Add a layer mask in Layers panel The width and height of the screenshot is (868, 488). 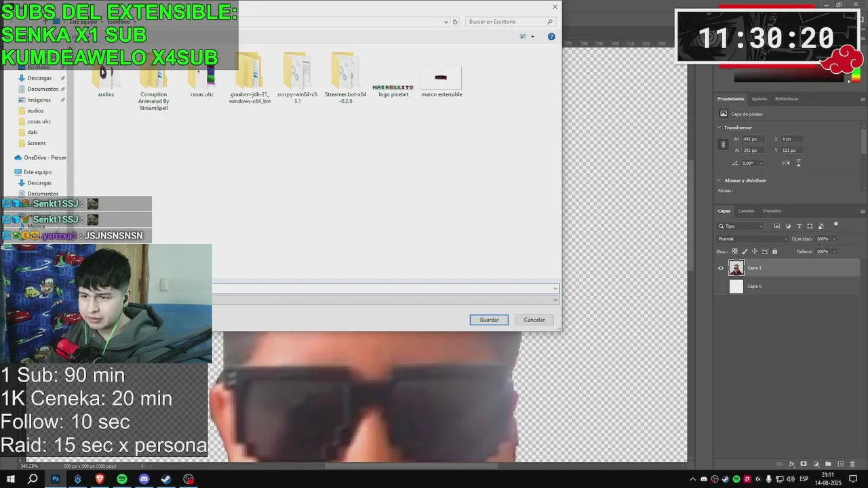[804, 464]
